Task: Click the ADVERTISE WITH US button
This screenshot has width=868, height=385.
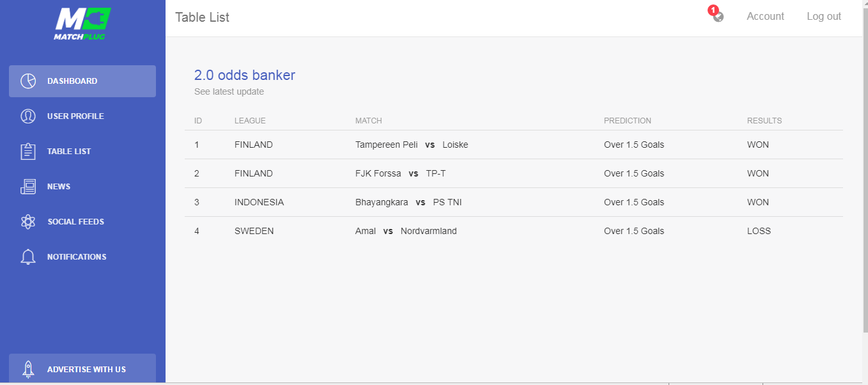Action: point(82,368)
